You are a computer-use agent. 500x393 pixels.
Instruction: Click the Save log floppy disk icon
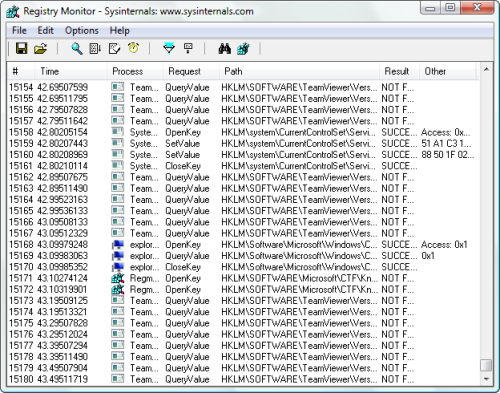[22, 49]
